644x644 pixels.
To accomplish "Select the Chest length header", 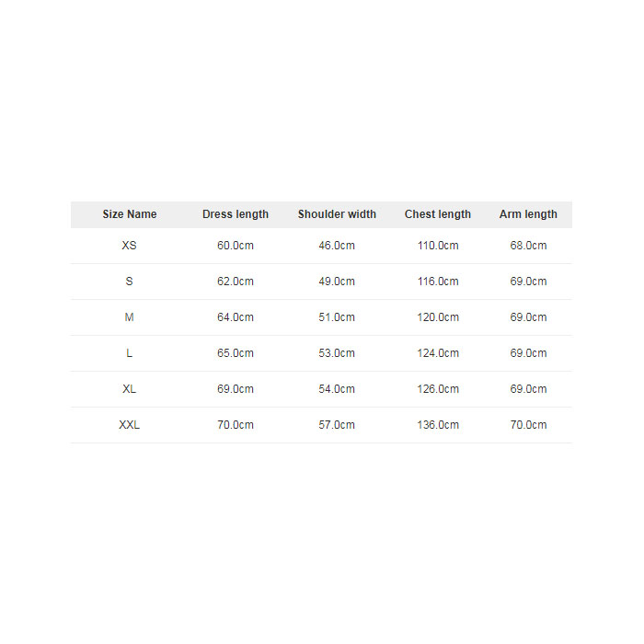I will click(x=438, y=214).
